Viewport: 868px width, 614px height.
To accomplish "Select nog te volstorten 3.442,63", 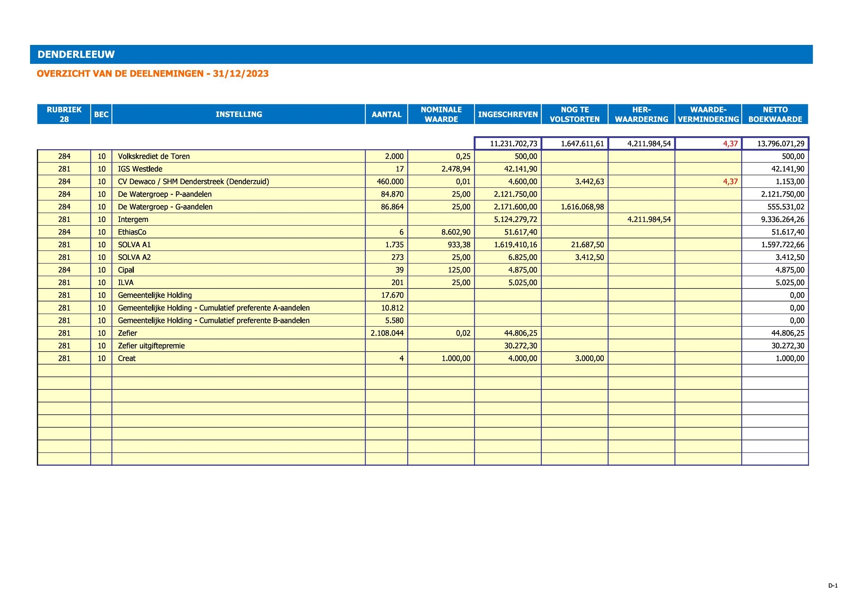I will [x=574, y=182].
